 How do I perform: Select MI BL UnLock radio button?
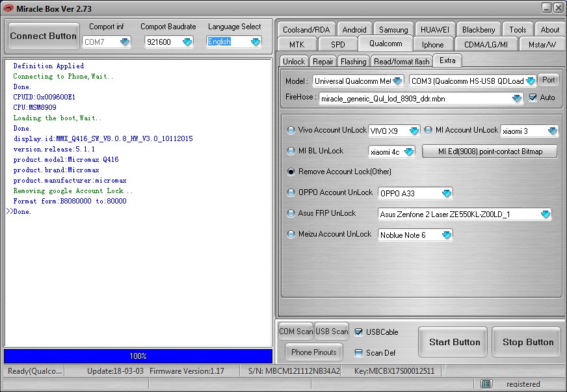[x=291, y=151]
